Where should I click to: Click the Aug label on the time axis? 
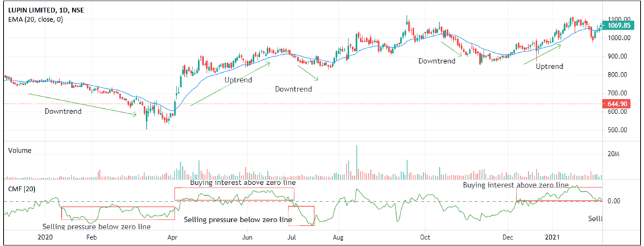click(338, 237)
